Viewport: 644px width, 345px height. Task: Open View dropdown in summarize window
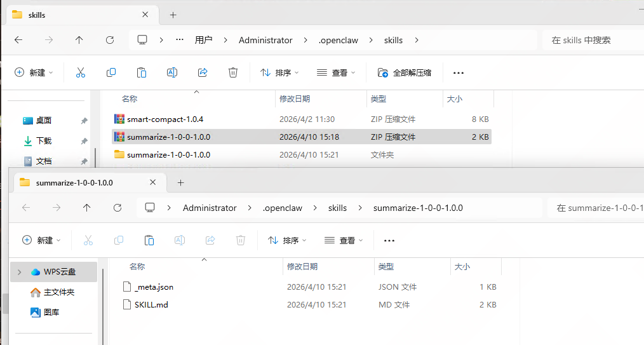click(344, 240)
